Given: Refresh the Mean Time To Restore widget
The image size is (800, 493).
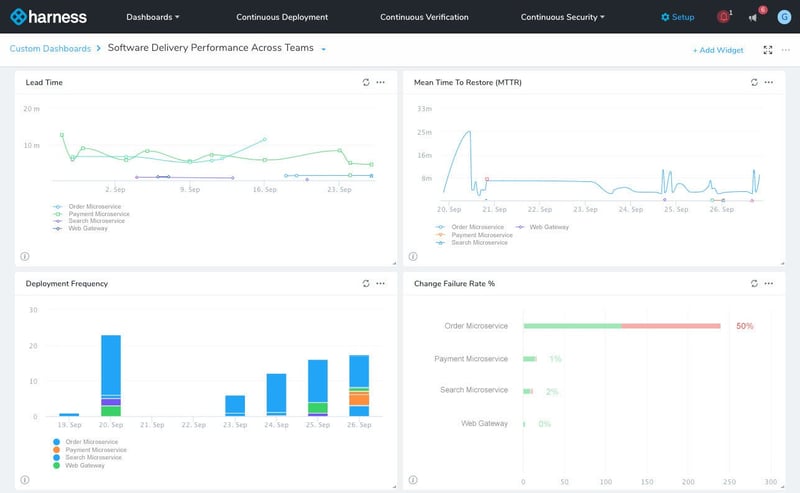Looking at the screenshot, I should point(754,82).
